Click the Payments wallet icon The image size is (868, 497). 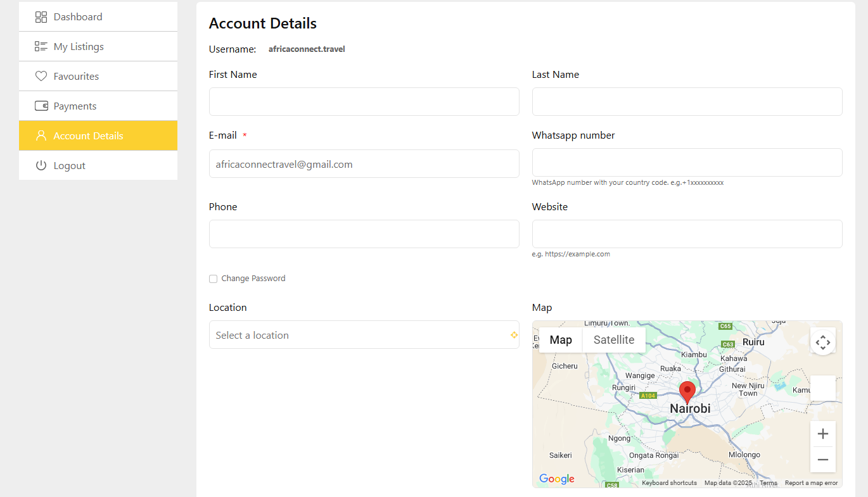point(41,106)
